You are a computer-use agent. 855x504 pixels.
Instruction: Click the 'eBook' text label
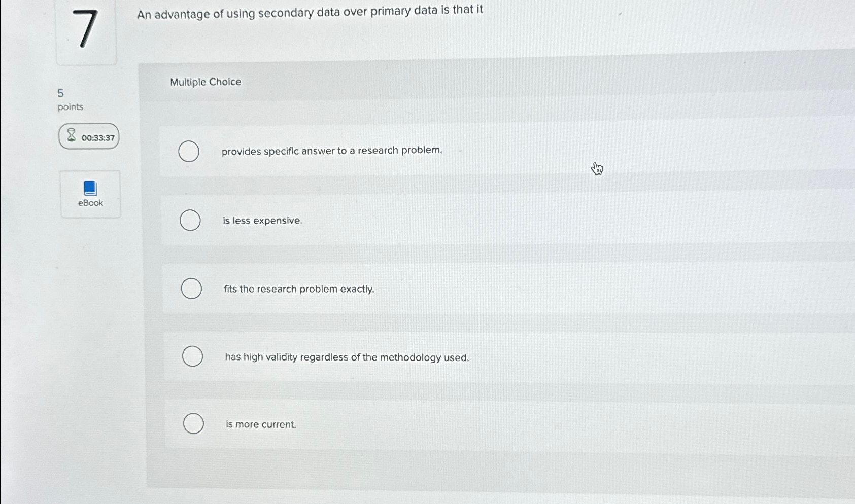tap(90, 202)
